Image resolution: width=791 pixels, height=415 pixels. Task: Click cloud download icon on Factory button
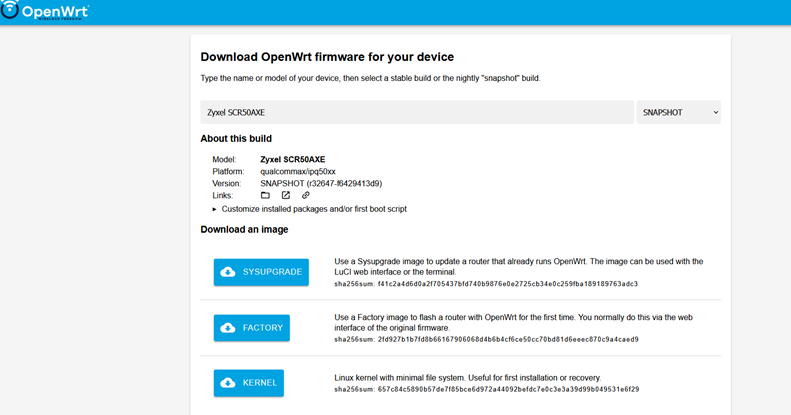[228, 328]
